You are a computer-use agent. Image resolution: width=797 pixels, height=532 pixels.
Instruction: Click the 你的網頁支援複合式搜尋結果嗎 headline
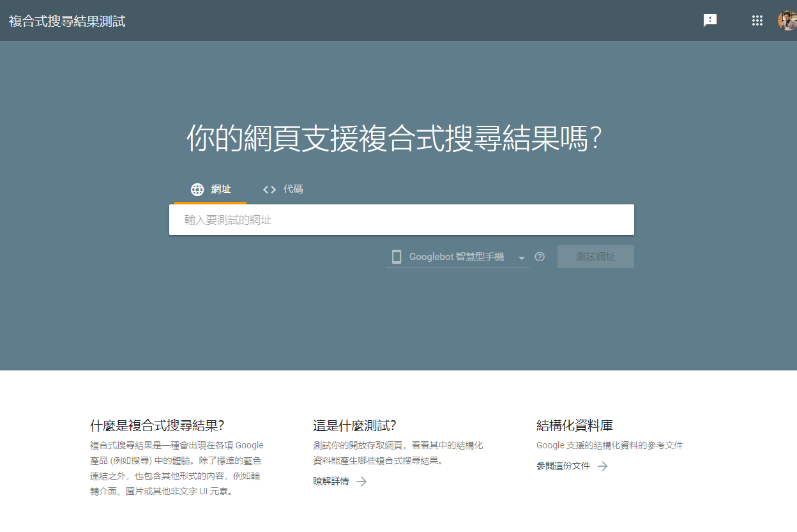pos(393,138)
